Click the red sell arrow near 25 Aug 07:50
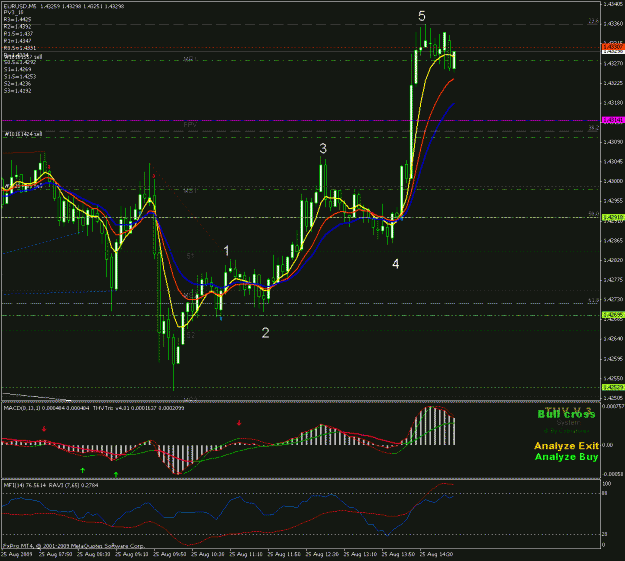The height and width of the screenshot is (561, 625). 44,429
